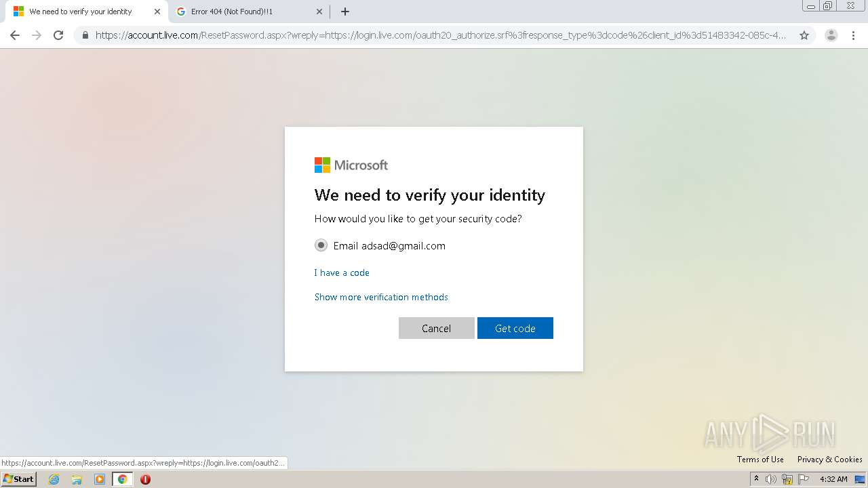Close the 'Error 404 (Not Found)' tab
Screen dimensions: 868x488
click(319, 12)
